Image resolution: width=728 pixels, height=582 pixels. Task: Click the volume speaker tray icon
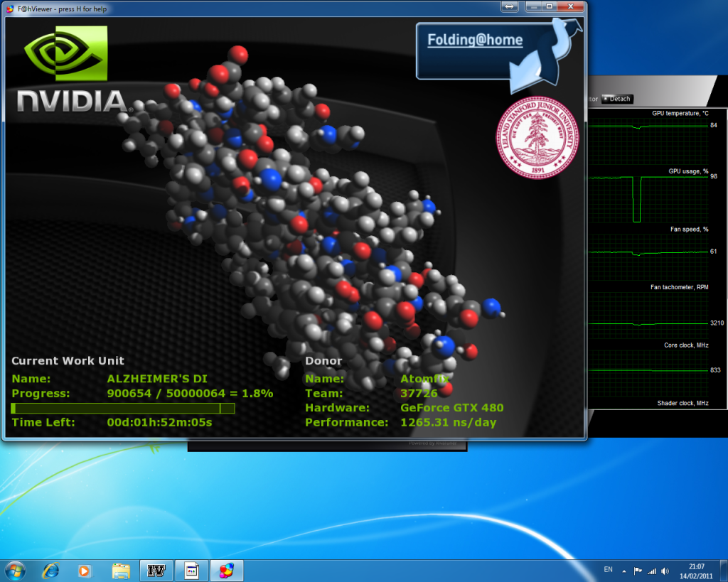[665, 571]
